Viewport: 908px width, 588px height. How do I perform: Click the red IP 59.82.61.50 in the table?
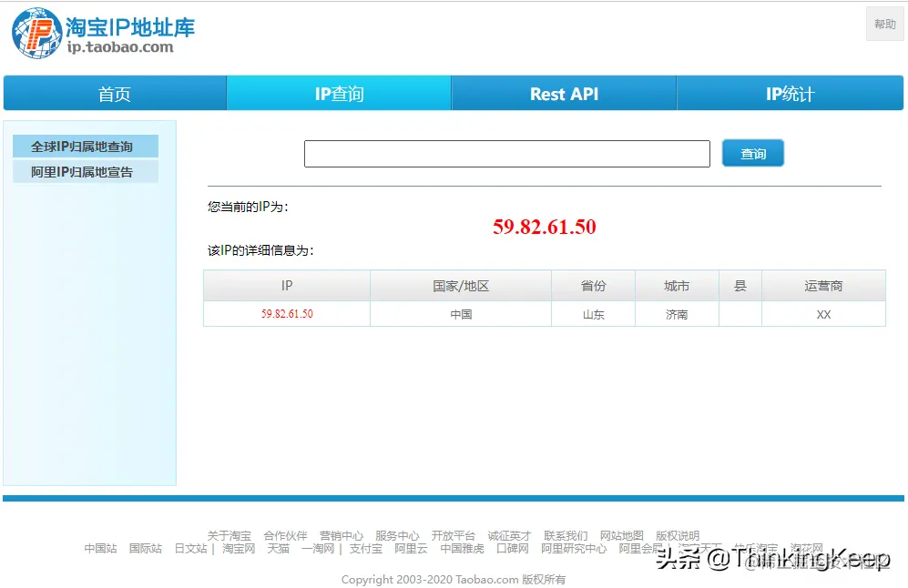tap(285, 312)
